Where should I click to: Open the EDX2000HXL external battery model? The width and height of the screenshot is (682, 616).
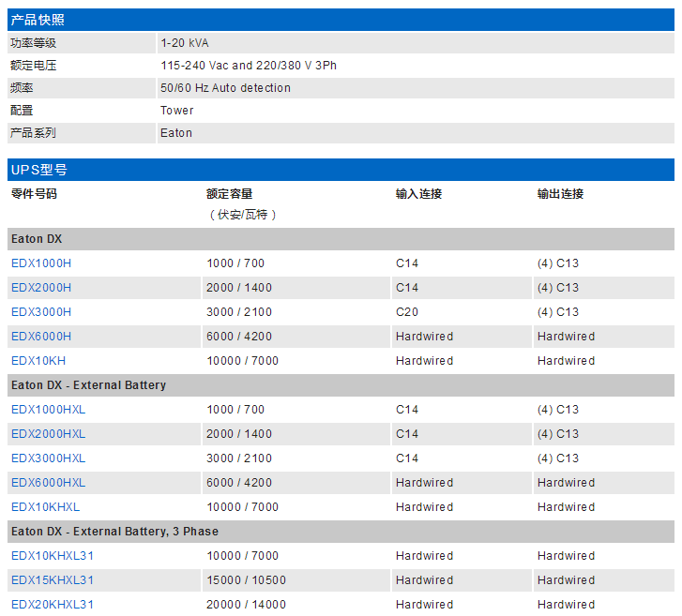tap(48, 434)
